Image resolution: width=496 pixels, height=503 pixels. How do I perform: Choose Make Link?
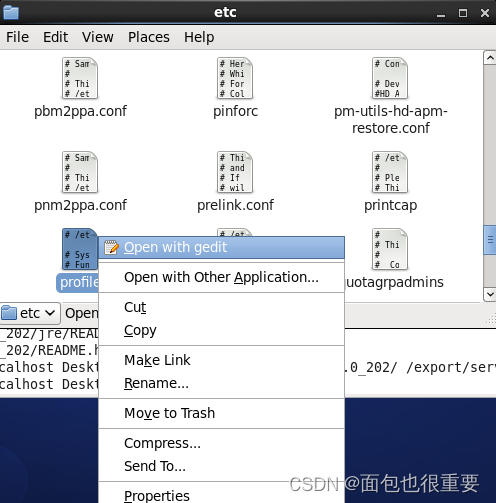click(x=221, y=360)
